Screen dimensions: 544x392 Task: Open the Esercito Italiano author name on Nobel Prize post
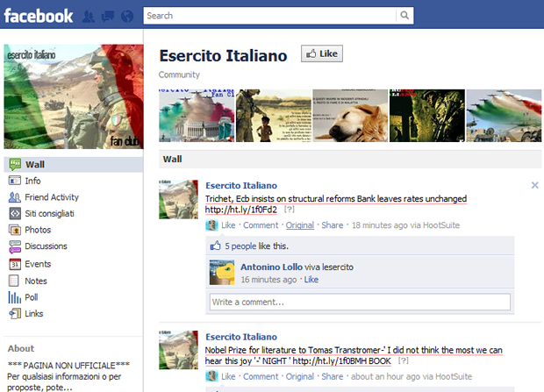coord(241,337)
